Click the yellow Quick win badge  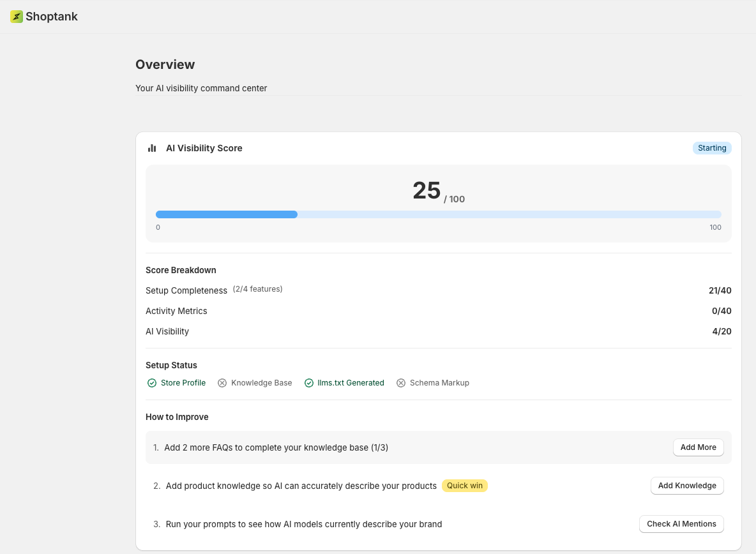coord(464,486)
